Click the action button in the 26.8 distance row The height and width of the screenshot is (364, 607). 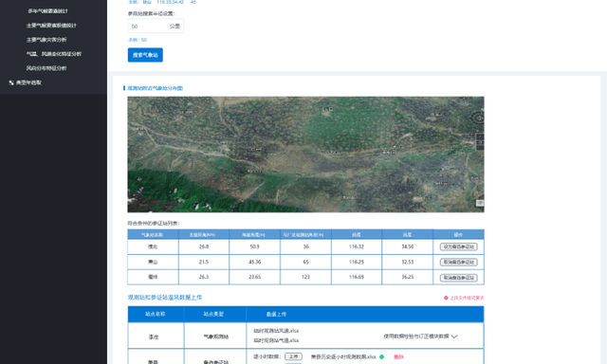459,246
